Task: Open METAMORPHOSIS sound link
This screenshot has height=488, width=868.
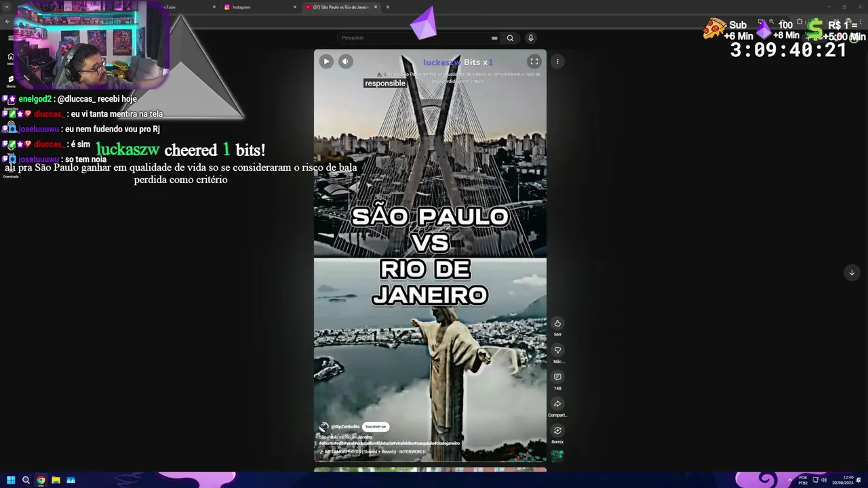Action: tap(375, 451)
